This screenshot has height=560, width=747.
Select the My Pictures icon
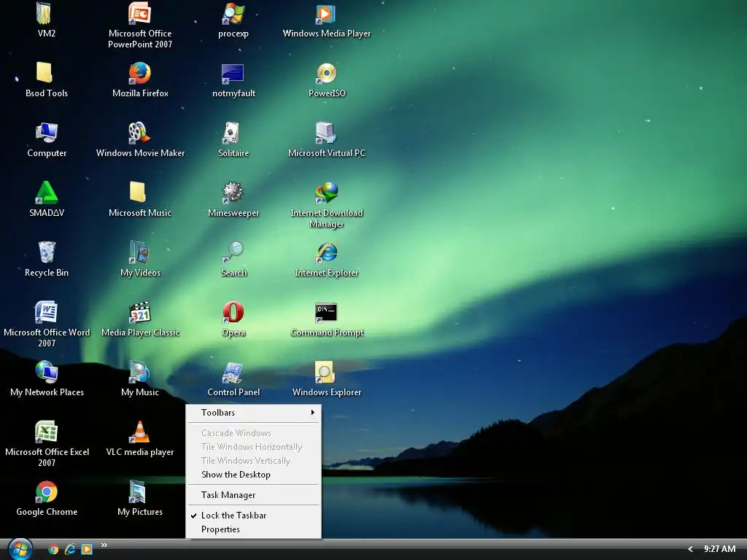[138, 492]
